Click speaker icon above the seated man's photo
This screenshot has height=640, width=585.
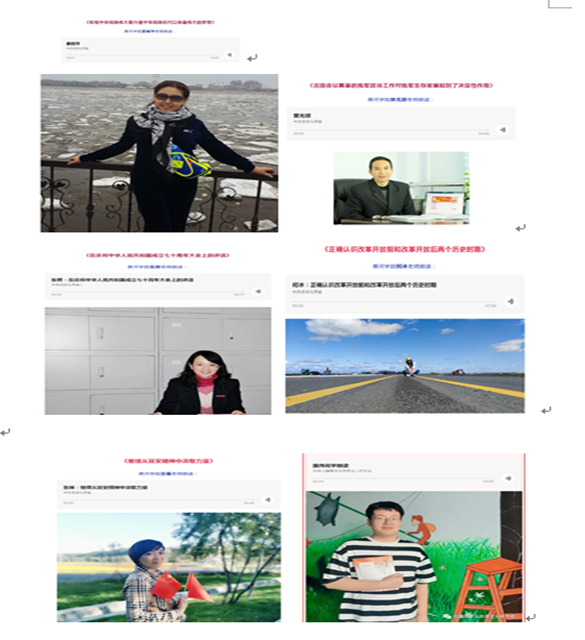pos(503,129)
